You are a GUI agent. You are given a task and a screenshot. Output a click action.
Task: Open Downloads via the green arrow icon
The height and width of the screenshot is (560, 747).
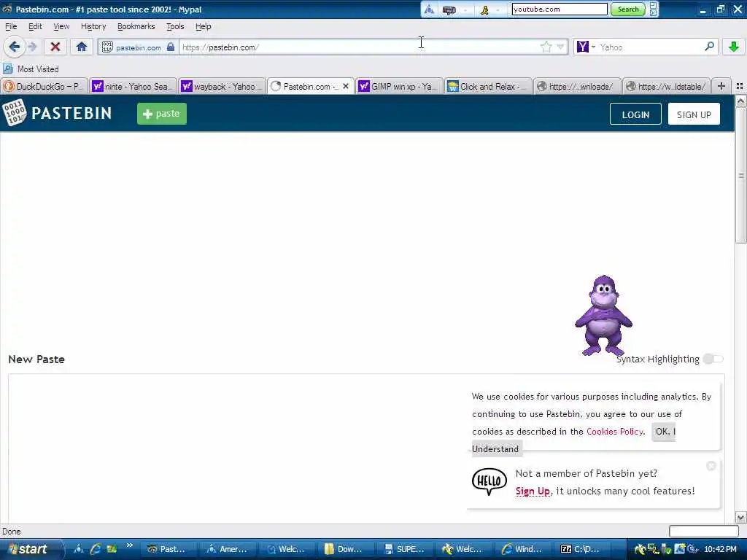tap(734, 47)
